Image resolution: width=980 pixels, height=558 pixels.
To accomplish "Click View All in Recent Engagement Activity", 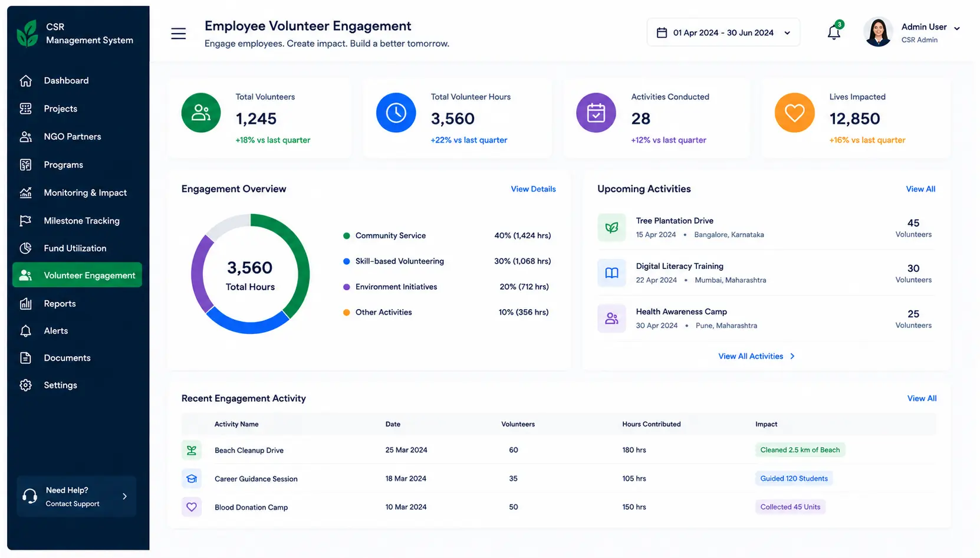I will 922,399.
